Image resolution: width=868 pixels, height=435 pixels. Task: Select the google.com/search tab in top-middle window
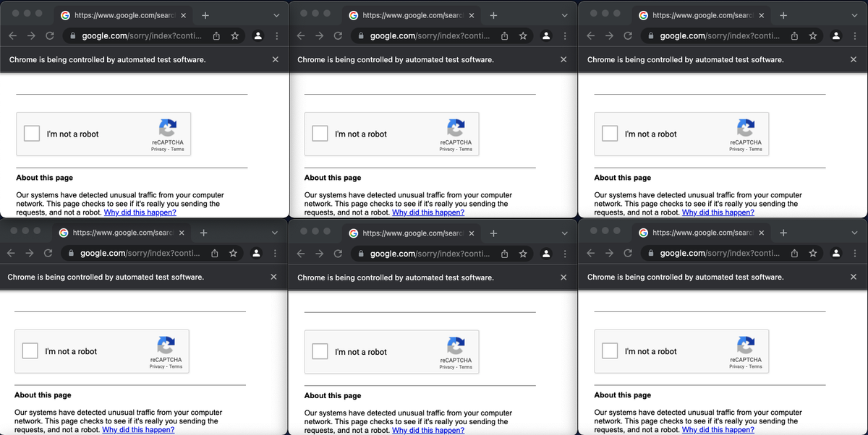point(411,15)
